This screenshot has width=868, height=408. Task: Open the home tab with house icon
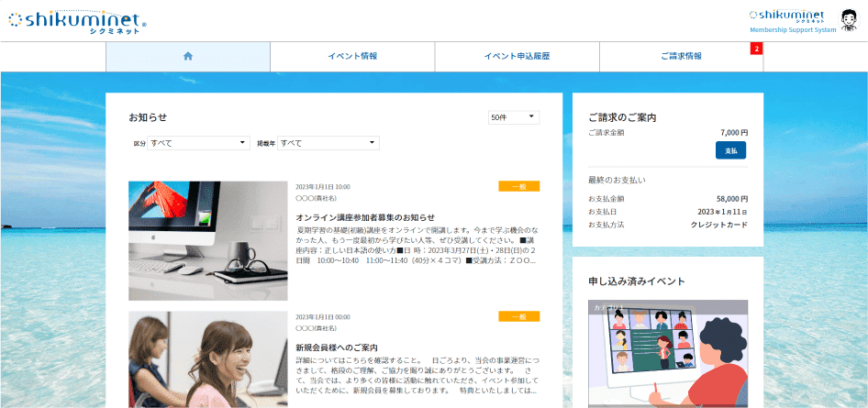188,57
